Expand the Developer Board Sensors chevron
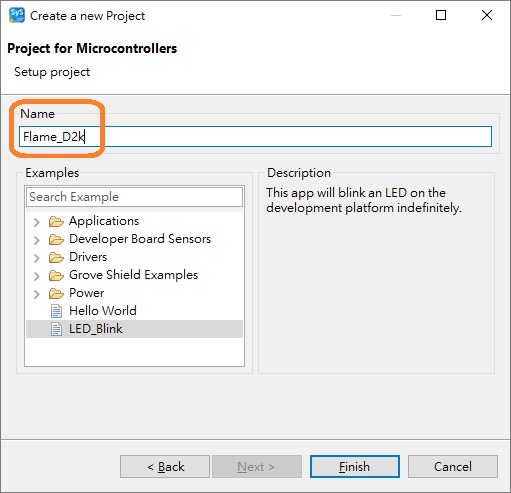511x493 pixels. 37,240
